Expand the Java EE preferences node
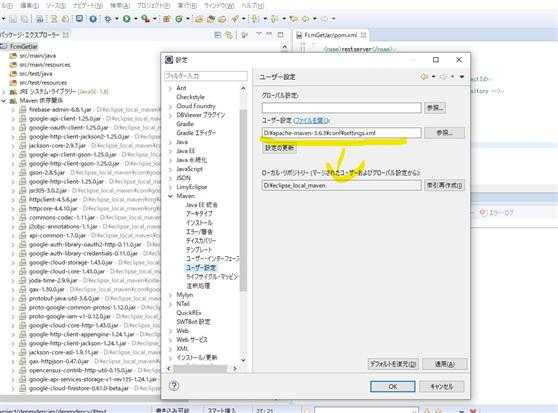The width and height of the screenshot is (558, 413). (170, 151)
